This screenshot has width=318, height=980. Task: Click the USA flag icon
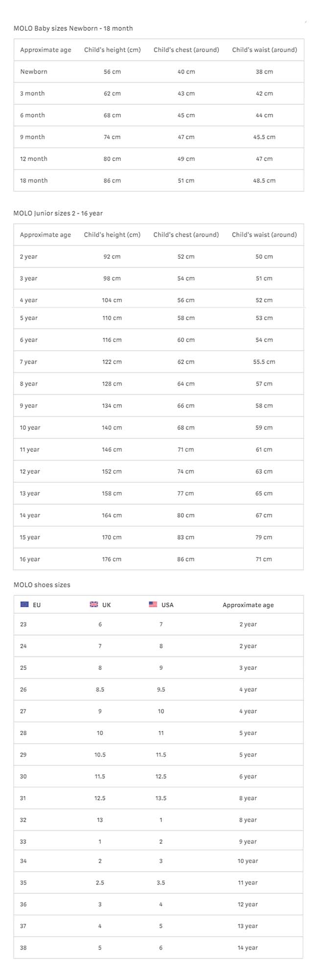(x=153, y=604)
